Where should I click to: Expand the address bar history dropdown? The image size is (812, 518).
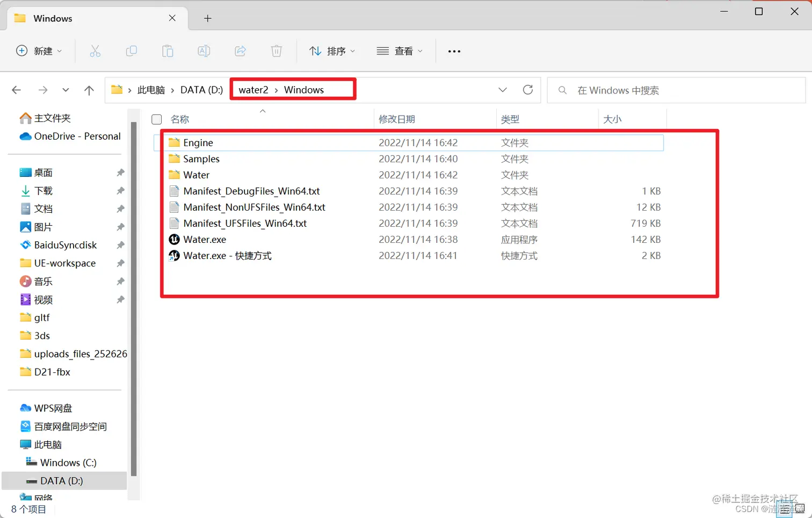503,90
